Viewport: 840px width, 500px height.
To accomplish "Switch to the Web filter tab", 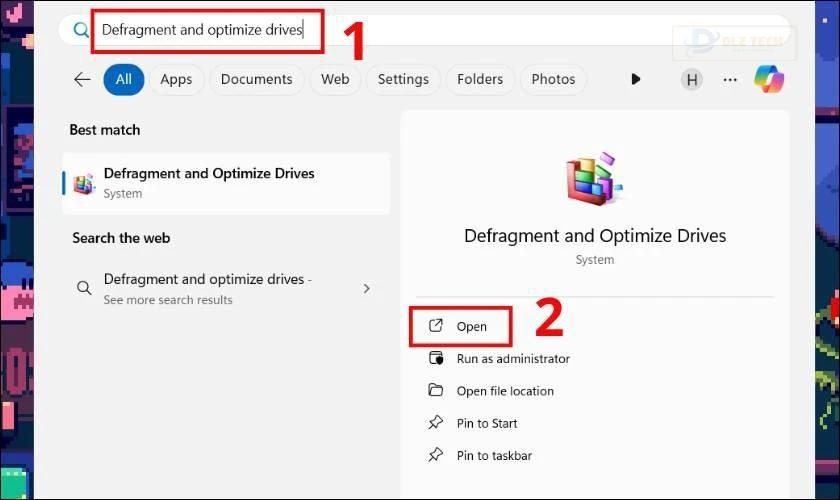I will pos(335,79).
